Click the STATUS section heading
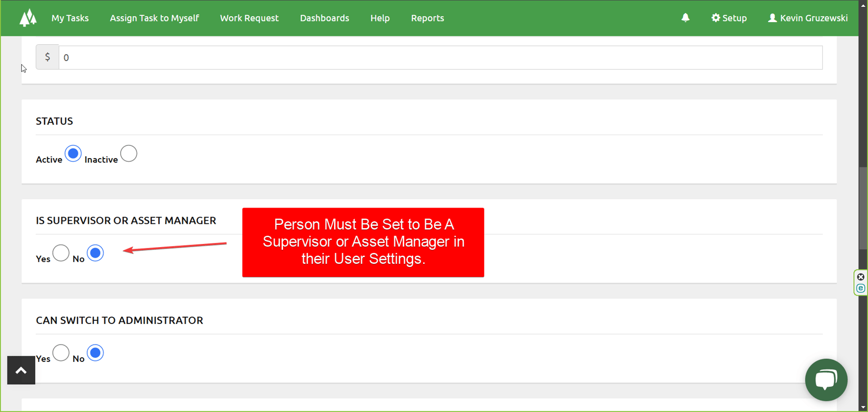Viewport: 868px width, 412px height. 54,121
